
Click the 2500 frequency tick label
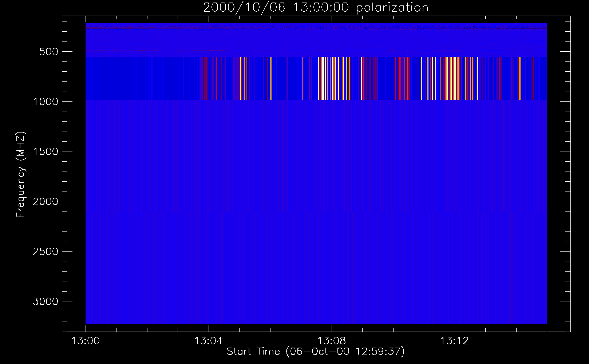pos(46,252)
